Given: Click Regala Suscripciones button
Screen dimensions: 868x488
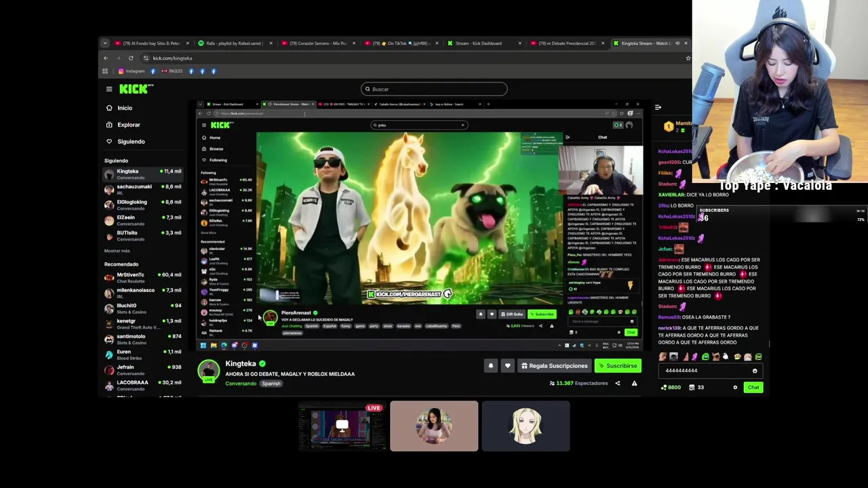Looking at the screenshot, I should pyautogui.click(x=554, y=366).
